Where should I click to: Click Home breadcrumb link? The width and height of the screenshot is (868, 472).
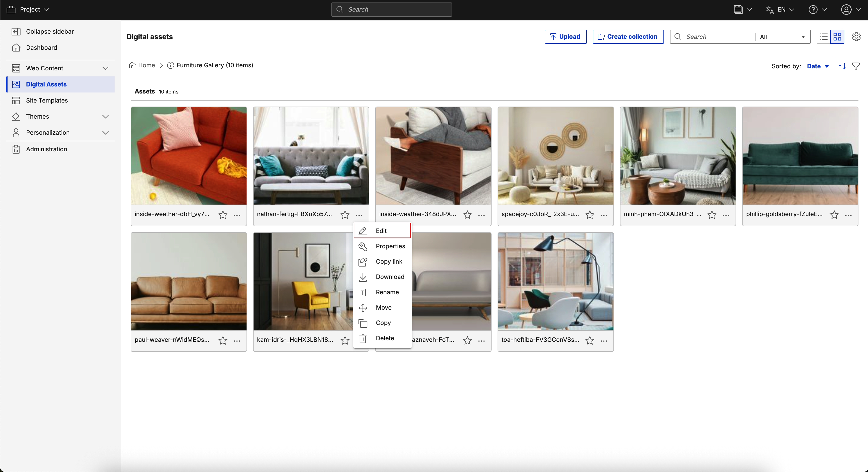(x=146, y=65)
